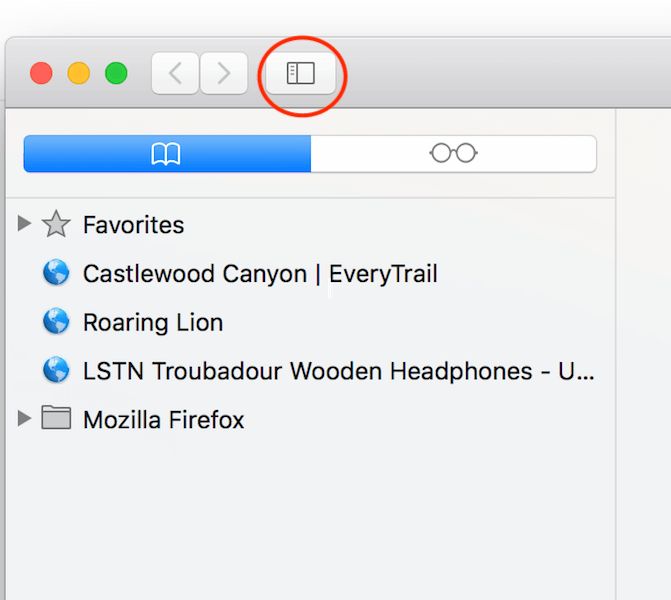The image size is (671, 600).
Task: Minimize the window with the yellow button
Action: coord(79,73)
